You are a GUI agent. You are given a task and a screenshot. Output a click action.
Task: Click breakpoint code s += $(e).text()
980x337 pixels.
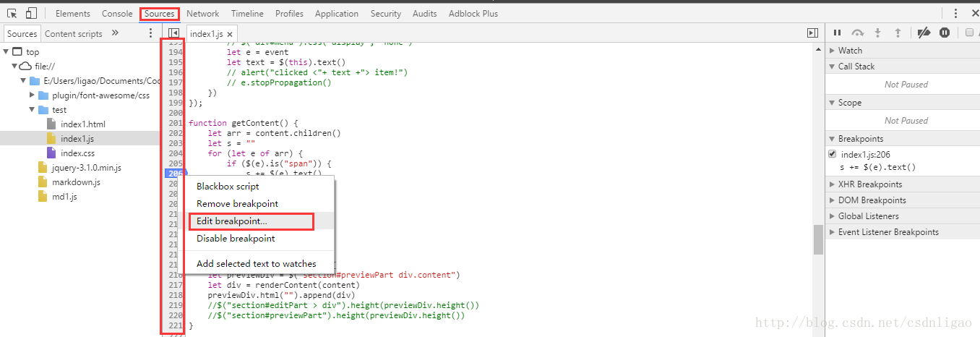click(x=877, y=167)
